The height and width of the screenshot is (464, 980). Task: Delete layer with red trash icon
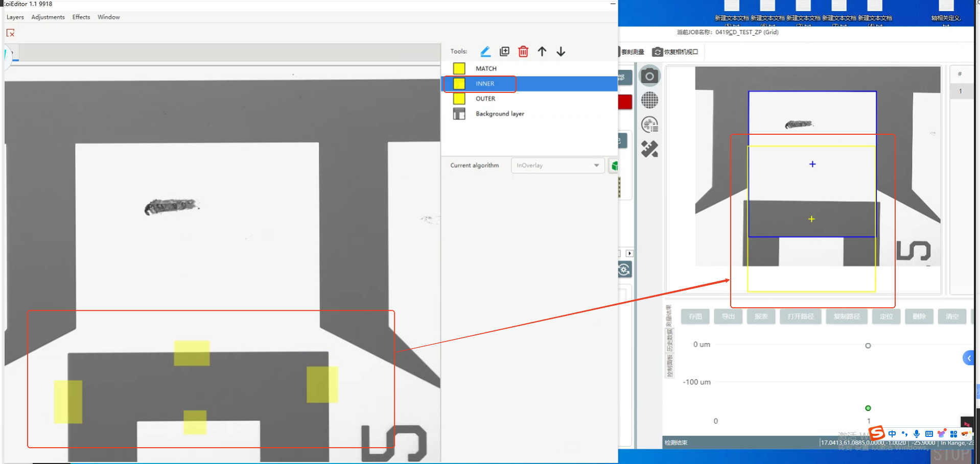coord(523,52)
